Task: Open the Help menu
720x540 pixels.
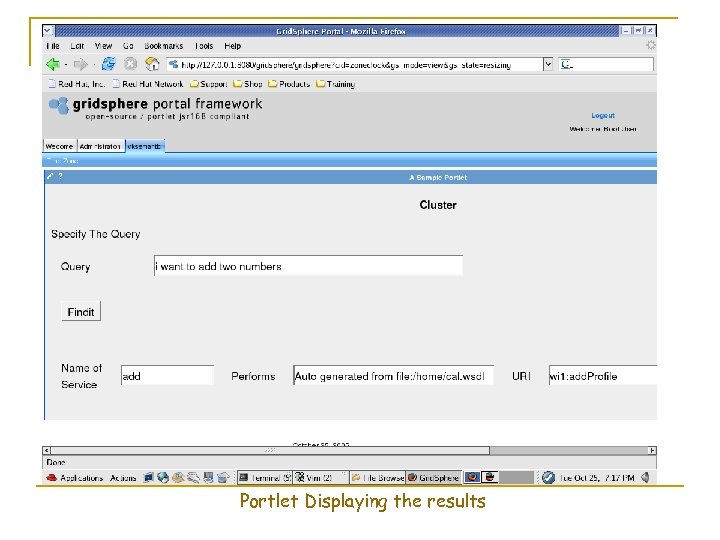Action: (233, 46)
